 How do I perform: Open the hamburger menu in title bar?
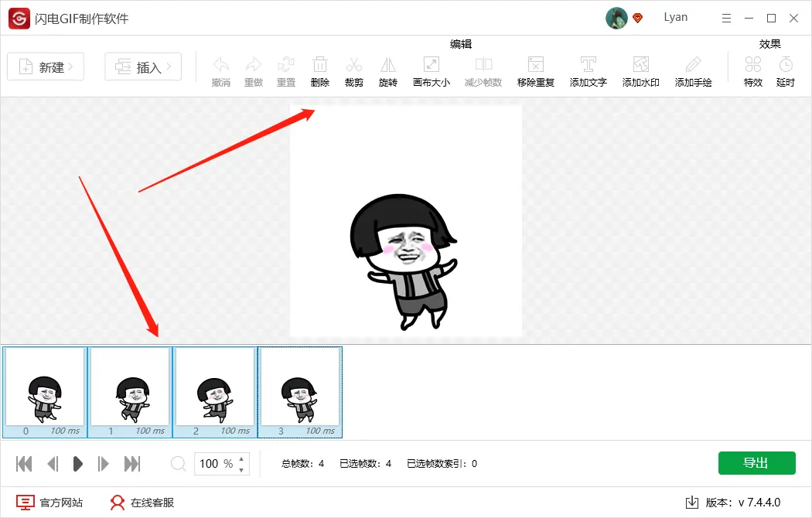tap(727, 19)
